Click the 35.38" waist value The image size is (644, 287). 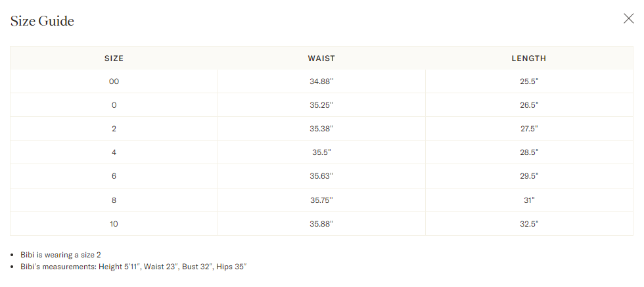(321, 129)
